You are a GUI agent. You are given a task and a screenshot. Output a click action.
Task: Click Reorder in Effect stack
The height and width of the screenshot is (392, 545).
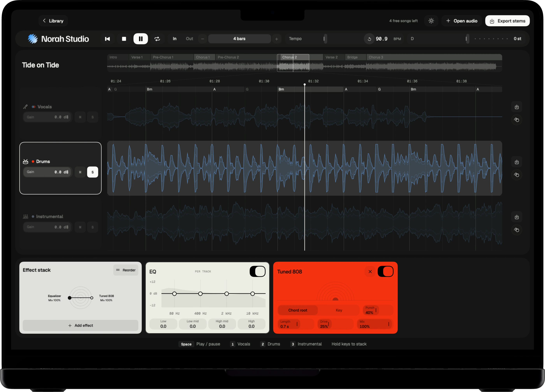(126, 270)
